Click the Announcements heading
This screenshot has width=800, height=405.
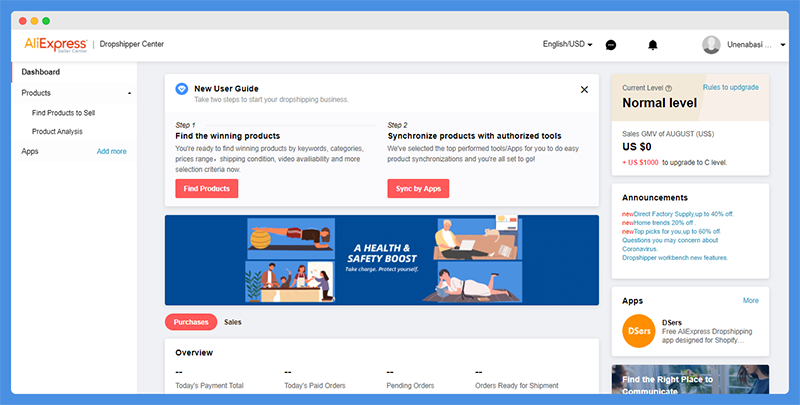pyautogui.click(x=655, y=198)
